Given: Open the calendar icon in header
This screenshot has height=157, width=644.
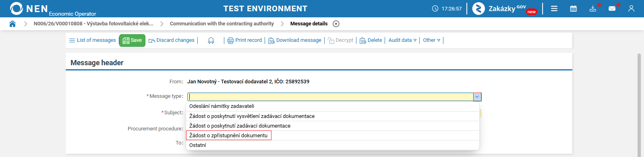Looking at the screenshot, I should click(x=574, y=8).
